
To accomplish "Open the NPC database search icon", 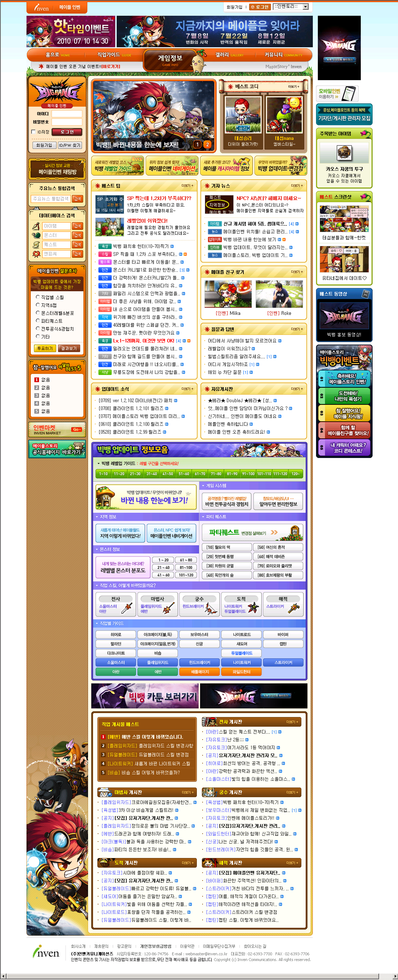I will coord(36,254).
